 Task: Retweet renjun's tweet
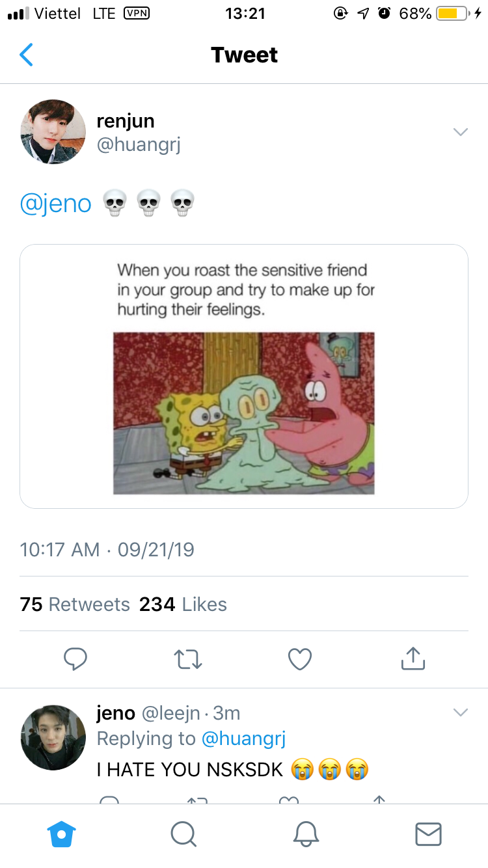tap(189, 659)
